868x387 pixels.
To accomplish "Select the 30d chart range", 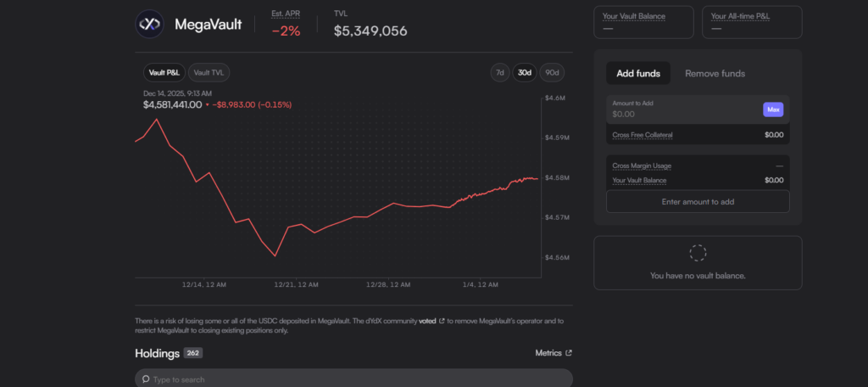I will pos(526,73).
